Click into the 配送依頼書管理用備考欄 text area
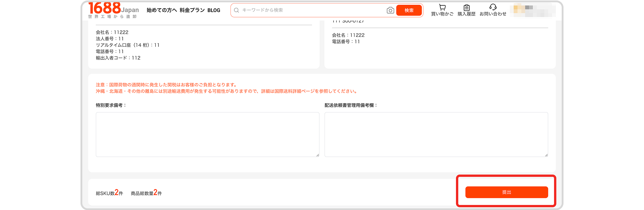This screenshot has width=644, height=210. pyautogui.click(x=436, y=134)
